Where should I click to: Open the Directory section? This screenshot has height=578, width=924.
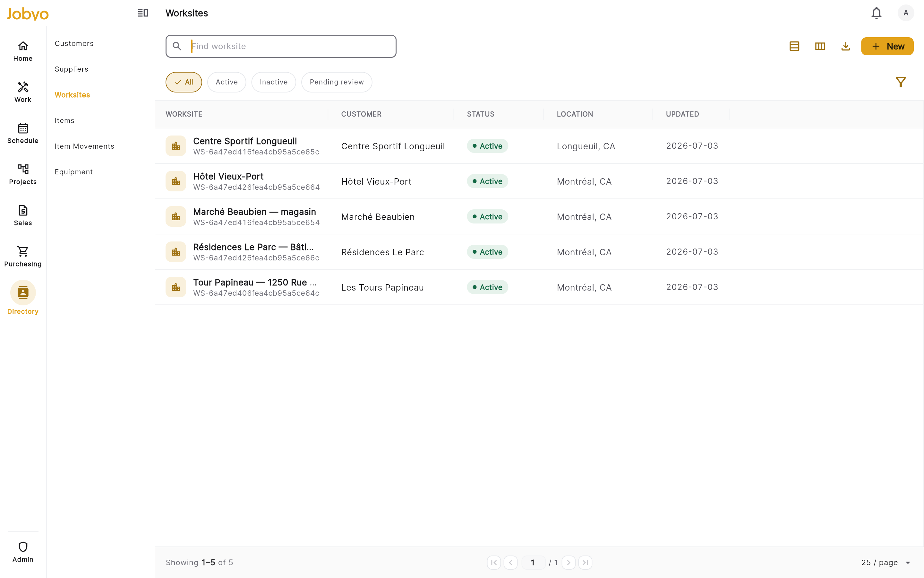coord(23,298)
